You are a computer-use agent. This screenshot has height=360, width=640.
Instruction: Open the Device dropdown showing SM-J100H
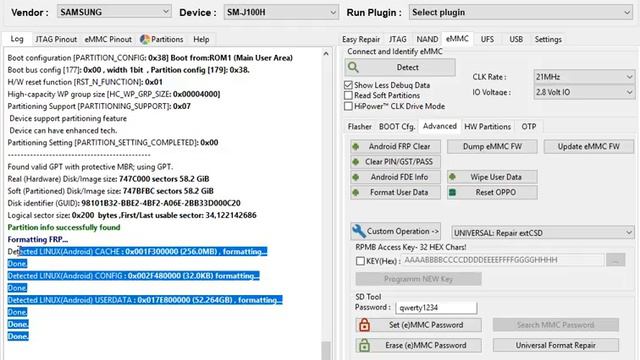281,12
